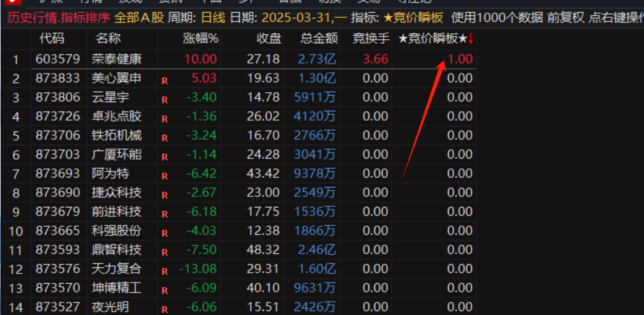This screenshot has width=644, height=315.
Task: Click the R marker beside 铁拓机械
Action: click(x=165, y=138)
